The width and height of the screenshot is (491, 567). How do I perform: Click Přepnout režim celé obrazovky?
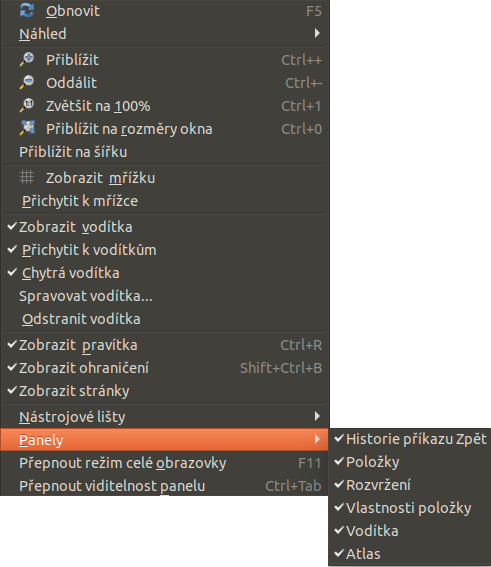(165, 462)
